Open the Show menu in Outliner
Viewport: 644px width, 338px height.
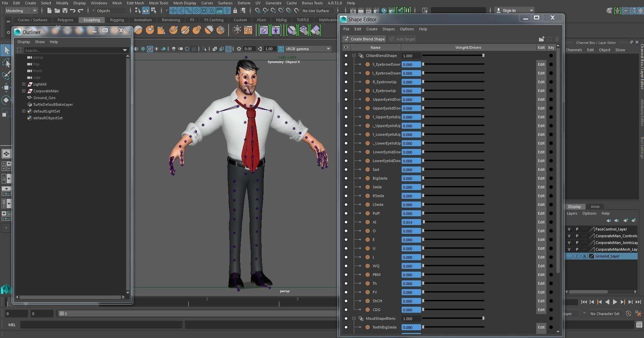[40, 42]
